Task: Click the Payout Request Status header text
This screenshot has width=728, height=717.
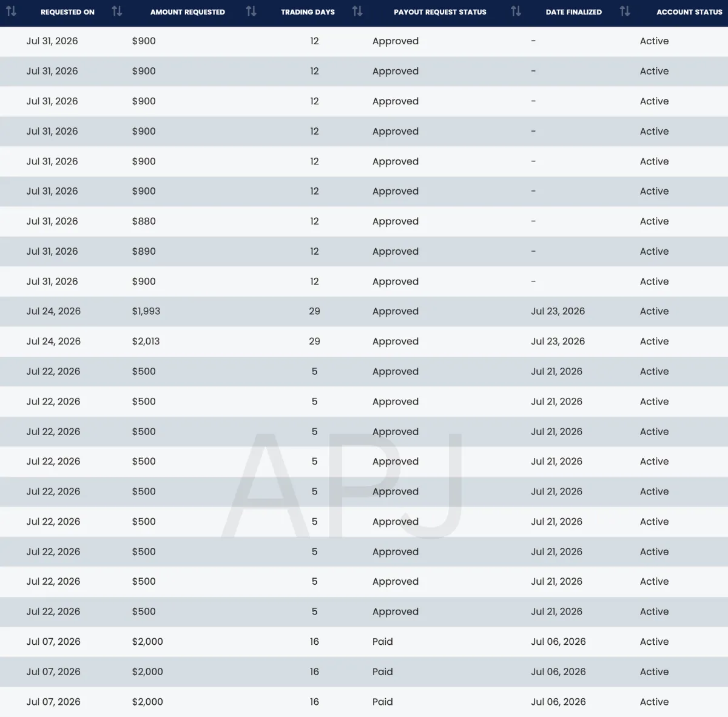Action: (440, 12)
